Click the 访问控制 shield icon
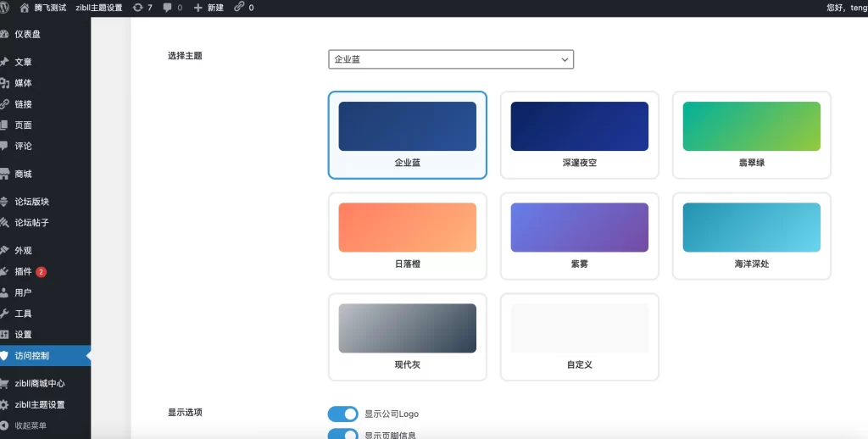The height and width of the screenshot is (439, 868). pyautogui.click(x=5, y=356)
